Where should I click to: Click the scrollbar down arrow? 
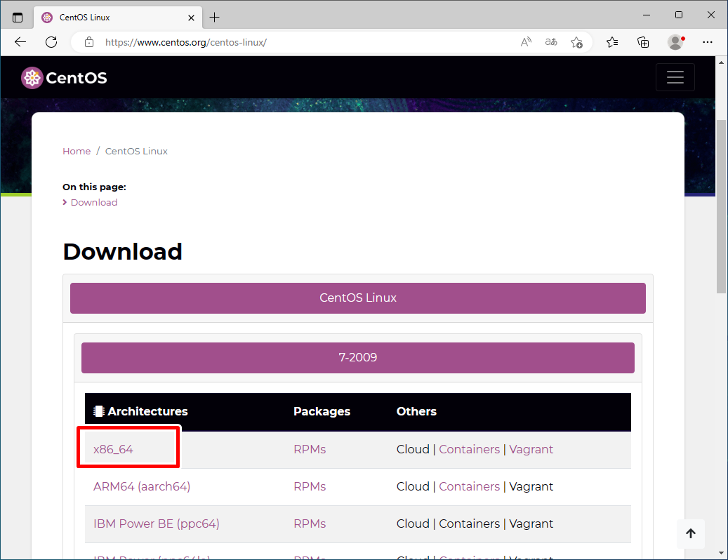[x=720, y=553]
